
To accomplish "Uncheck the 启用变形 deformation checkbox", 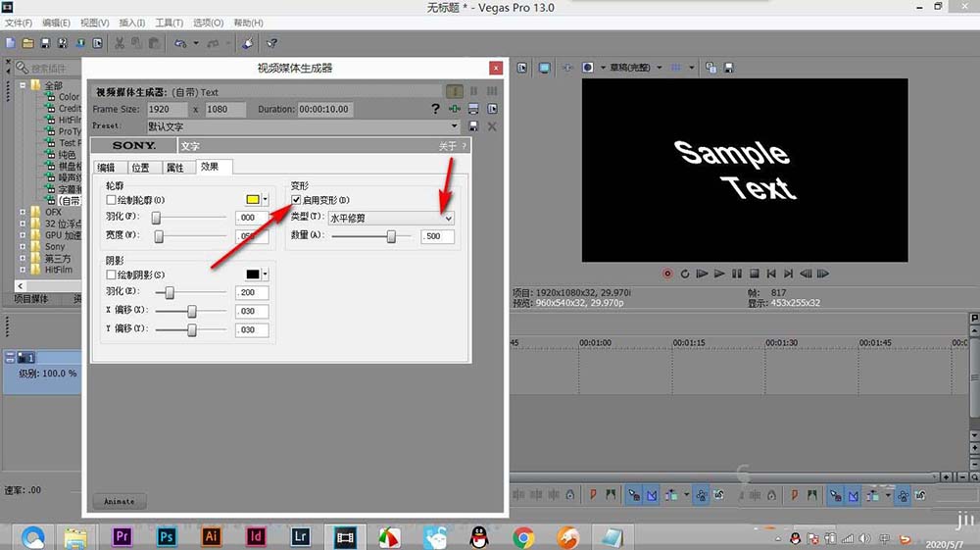I will pos(297,200).
